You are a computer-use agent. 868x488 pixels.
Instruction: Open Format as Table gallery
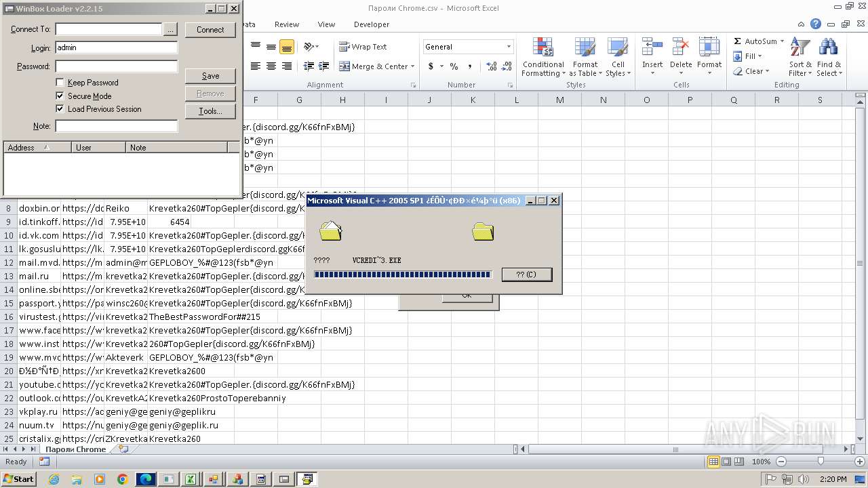coord(585,58)
